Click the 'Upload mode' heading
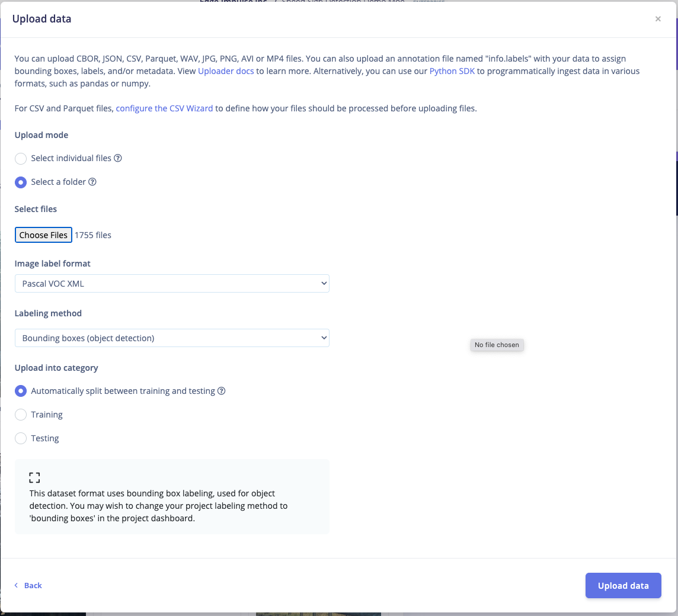Image resolution: width=678 pixels, height=616 pixels. (x=41, y=135)
